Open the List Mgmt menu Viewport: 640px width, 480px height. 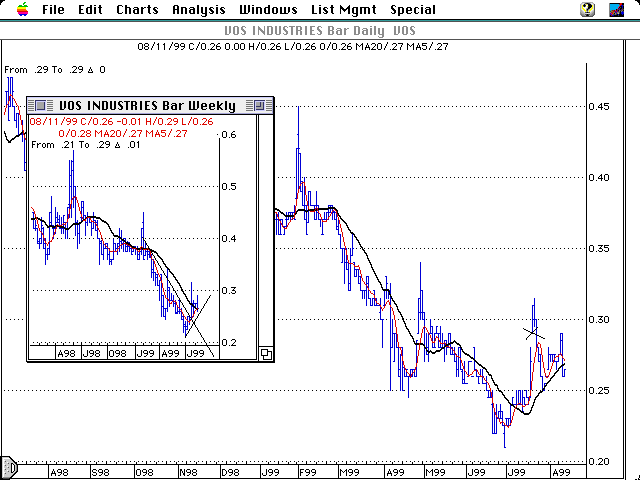[344, 10]
